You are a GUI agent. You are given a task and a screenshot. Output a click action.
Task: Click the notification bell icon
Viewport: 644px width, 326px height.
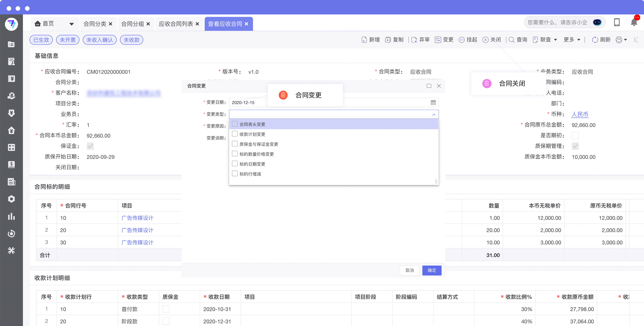[634, 22]
